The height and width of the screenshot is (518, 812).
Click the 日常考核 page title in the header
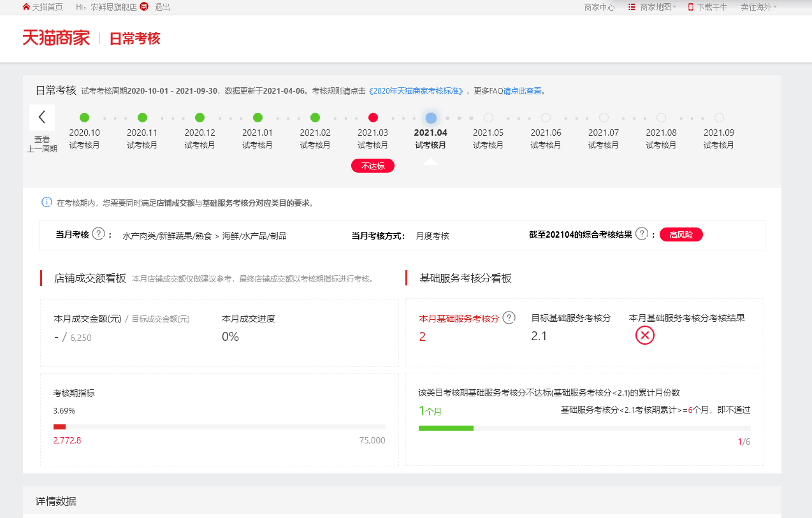tap(134, 38)
